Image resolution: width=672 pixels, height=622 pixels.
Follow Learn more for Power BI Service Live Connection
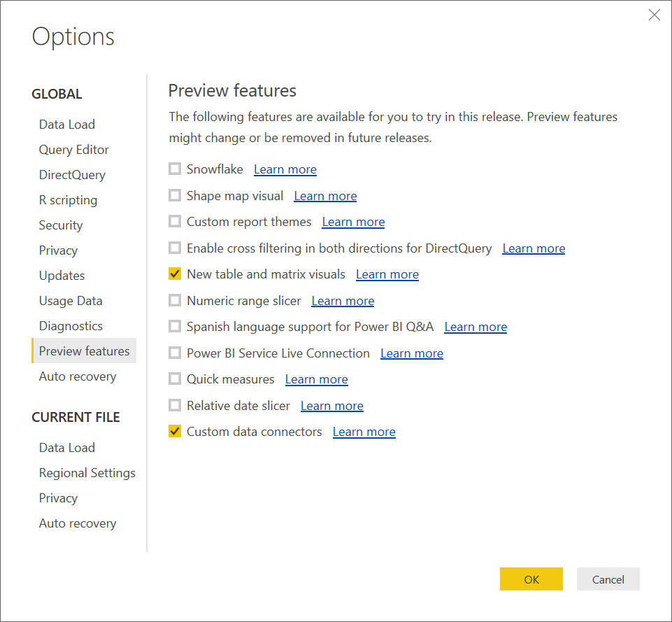pyautogui.click(x=411, y=353)
